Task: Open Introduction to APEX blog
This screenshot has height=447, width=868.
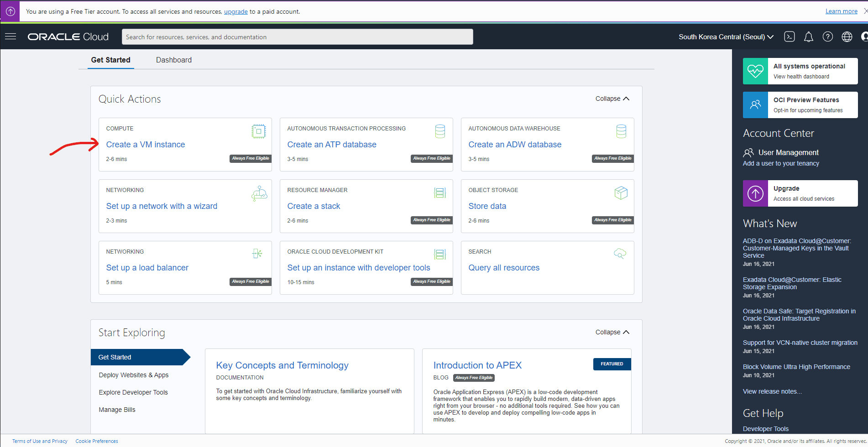Action: coord(477,365)
